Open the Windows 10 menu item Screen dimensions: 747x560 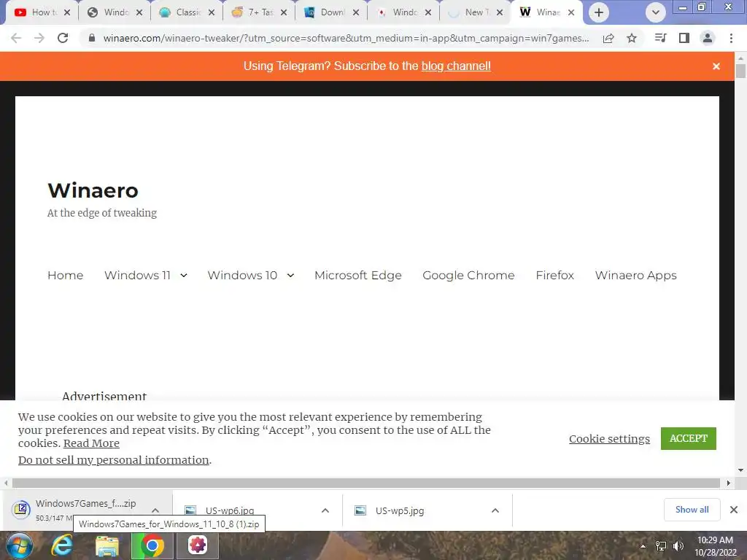242,275
